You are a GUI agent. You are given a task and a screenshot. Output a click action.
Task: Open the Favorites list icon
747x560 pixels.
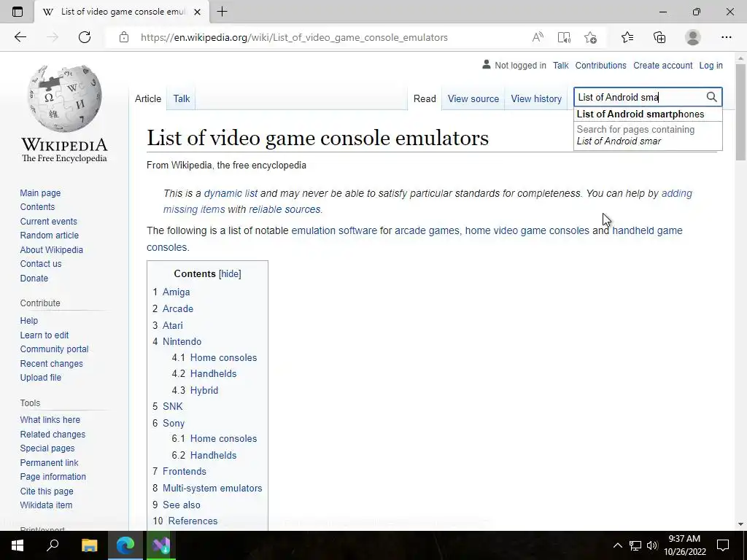(x=627, y=37)
